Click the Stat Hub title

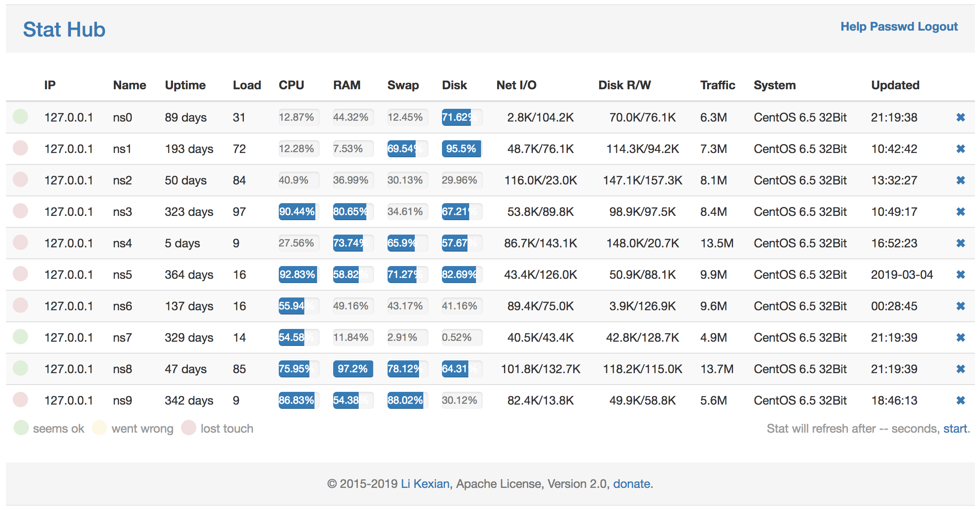pos(64,30)
